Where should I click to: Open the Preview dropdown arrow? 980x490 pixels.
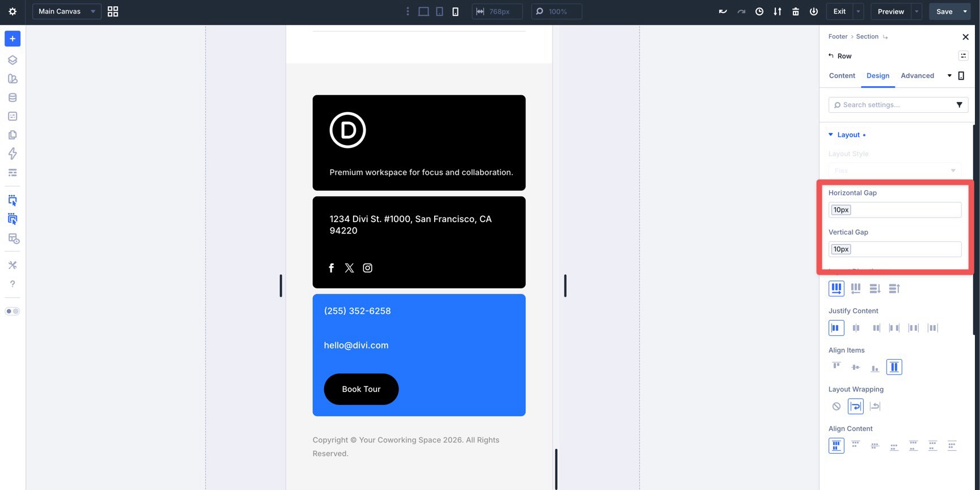(x=917, y=11)
